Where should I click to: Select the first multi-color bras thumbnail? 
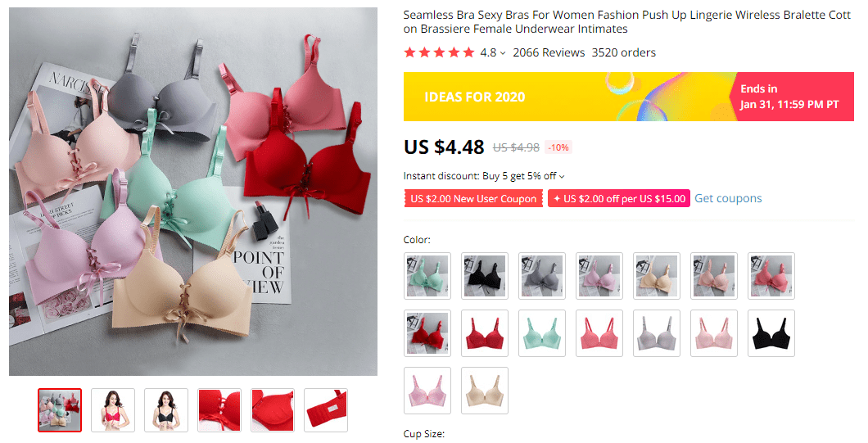60,409
